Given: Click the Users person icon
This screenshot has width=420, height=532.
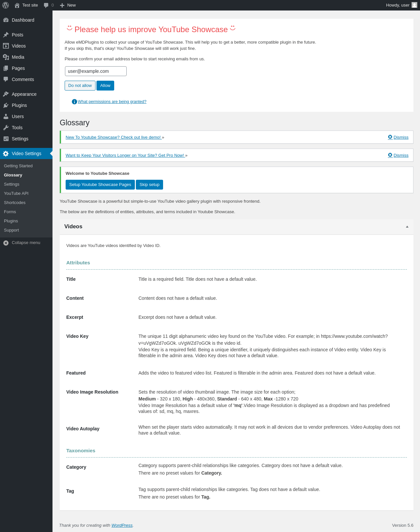Looking at the screenshot, I should (x=6, y=116).
